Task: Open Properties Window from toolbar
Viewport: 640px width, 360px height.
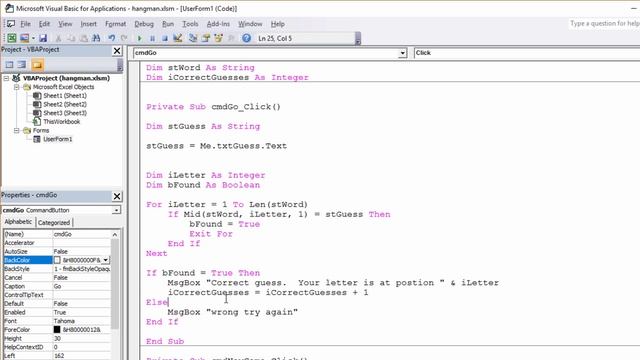Action: 206,38
